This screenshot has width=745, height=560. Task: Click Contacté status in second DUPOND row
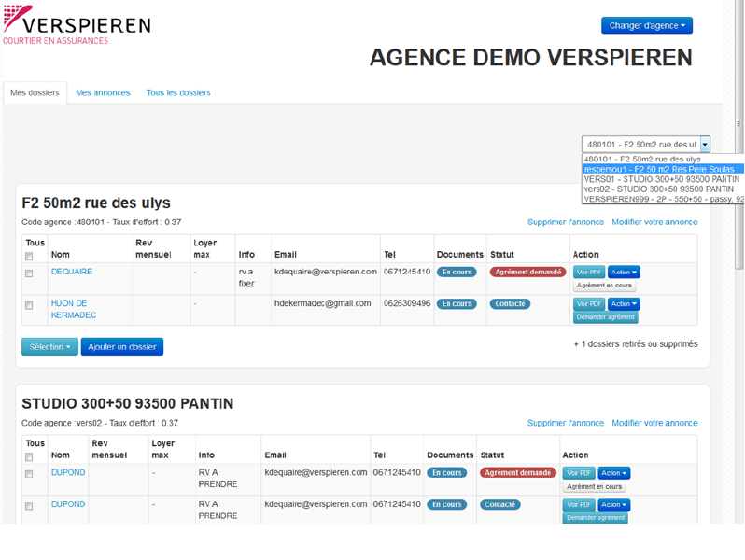499,504
